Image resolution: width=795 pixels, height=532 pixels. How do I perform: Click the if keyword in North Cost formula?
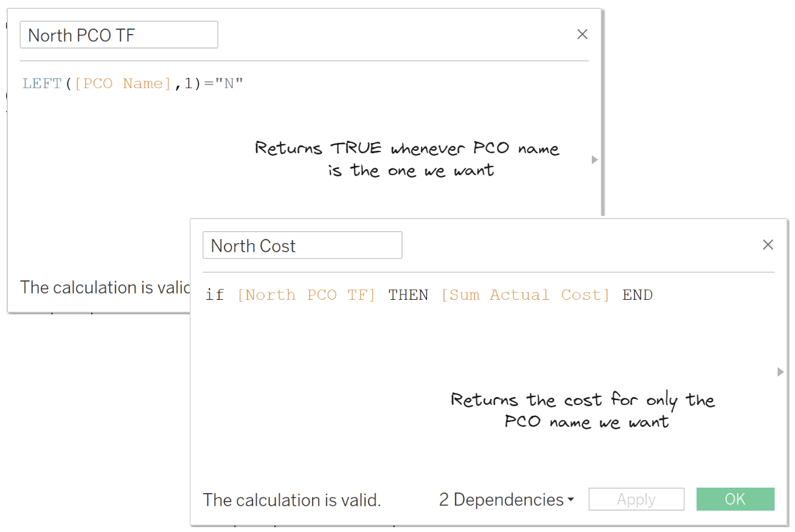coord(215,295)
